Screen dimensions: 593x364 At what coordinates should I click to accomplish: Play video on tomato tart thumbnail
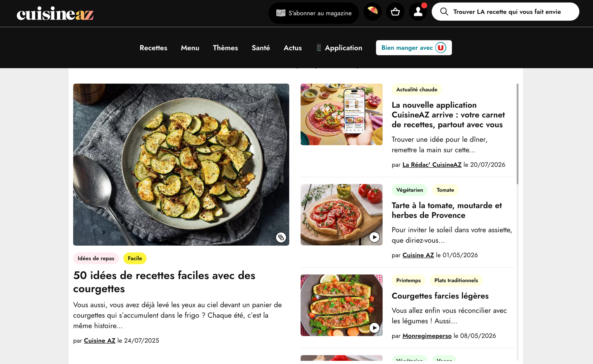pos(374,237)
